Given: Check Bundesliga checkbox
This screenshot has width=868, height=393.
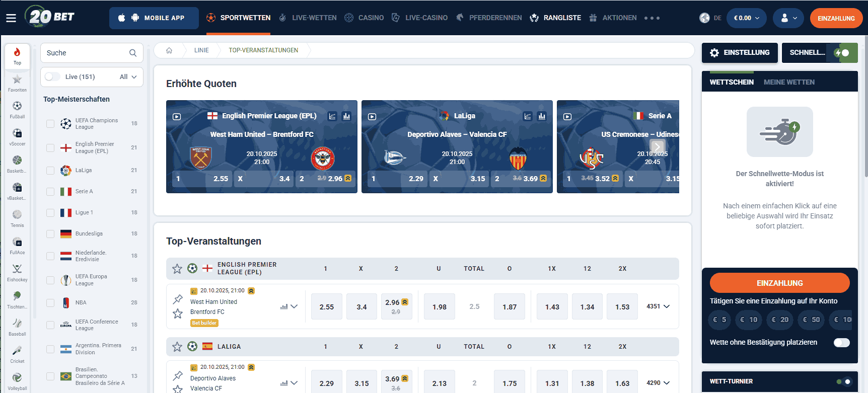Looking at the screenshot, I should (x=50, y=234).
